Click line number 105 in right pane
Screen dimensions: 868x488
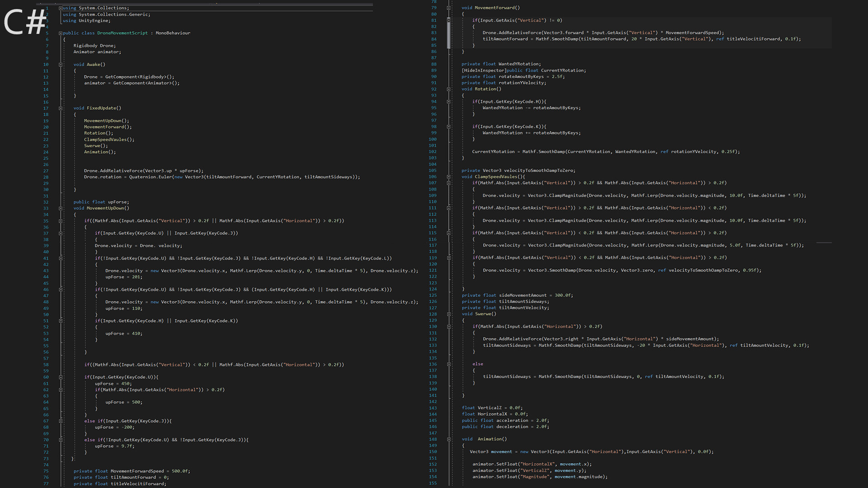433,170
